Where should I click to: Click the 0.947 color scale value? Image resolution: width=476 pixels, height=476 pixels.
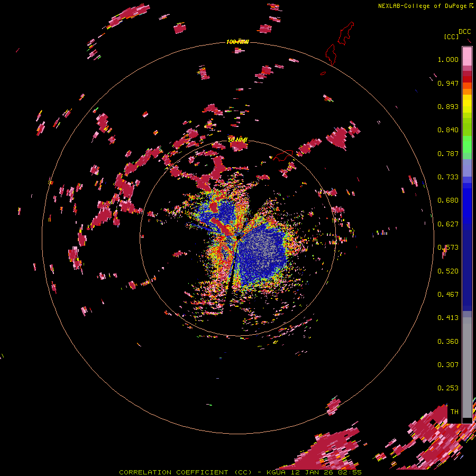[x=448, y=83]
